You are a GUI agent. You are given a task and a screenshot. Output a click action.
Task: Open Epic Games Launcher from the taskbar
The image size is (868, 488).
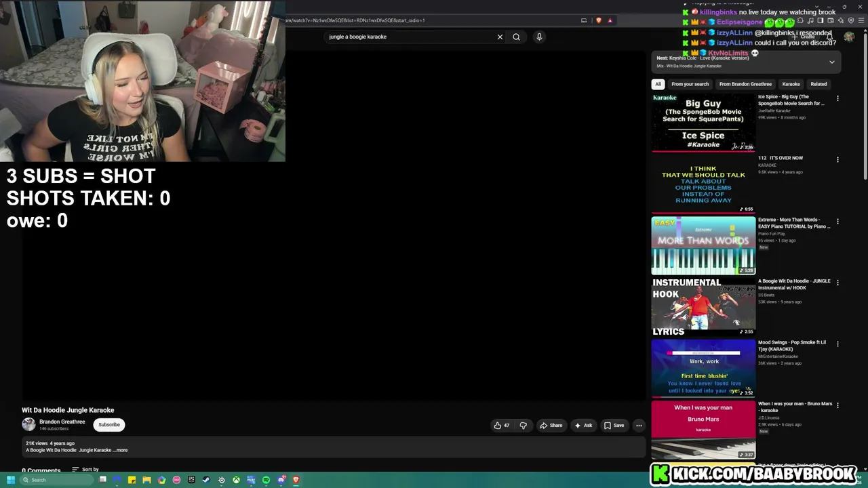tap(191, 480)
